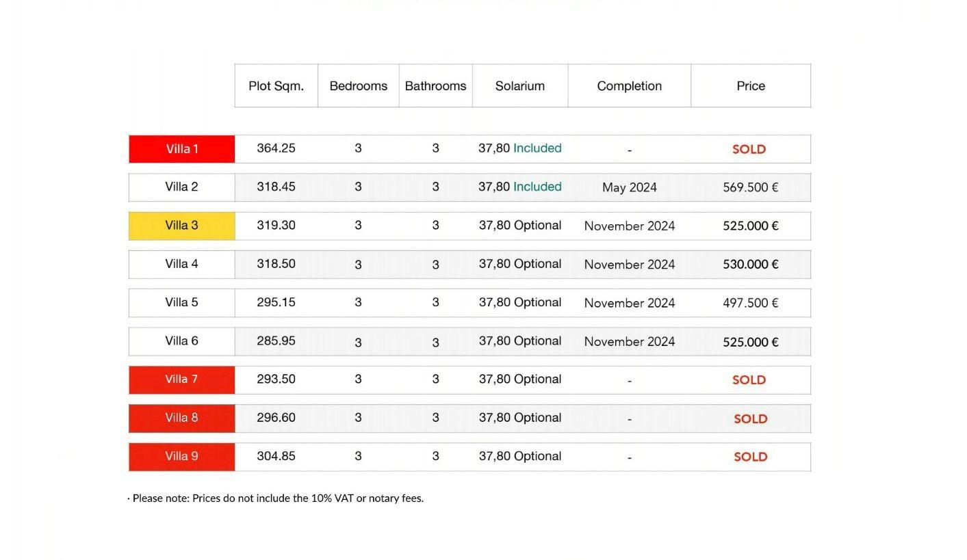Select the 497.500 € price for Villa 5
The image size is (967, 560).
[x=751, y=303]
